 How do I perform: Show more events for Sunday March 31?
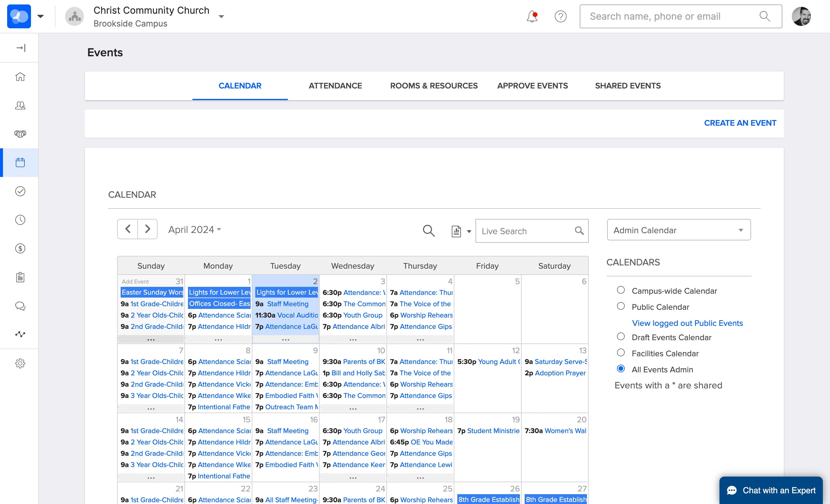151,339
